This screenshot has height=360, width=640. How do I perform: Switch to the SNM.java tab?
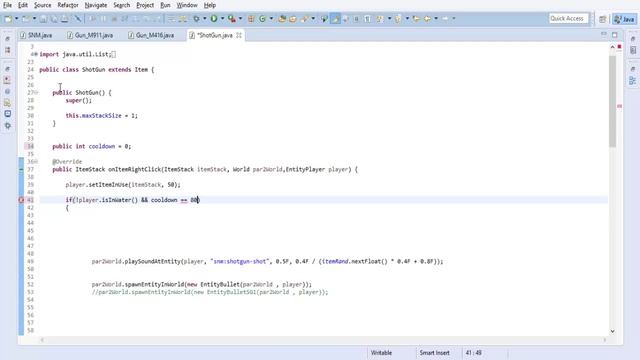tap(36, 36)
